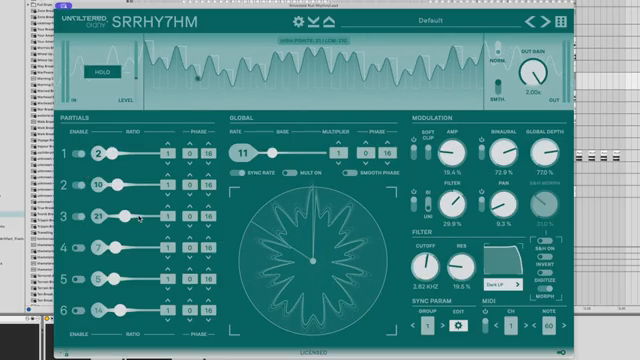Image resolution: width=640 pixels, height=360 pixels.
Task: Open the preset browser grid icon
Action: [561, 22]
